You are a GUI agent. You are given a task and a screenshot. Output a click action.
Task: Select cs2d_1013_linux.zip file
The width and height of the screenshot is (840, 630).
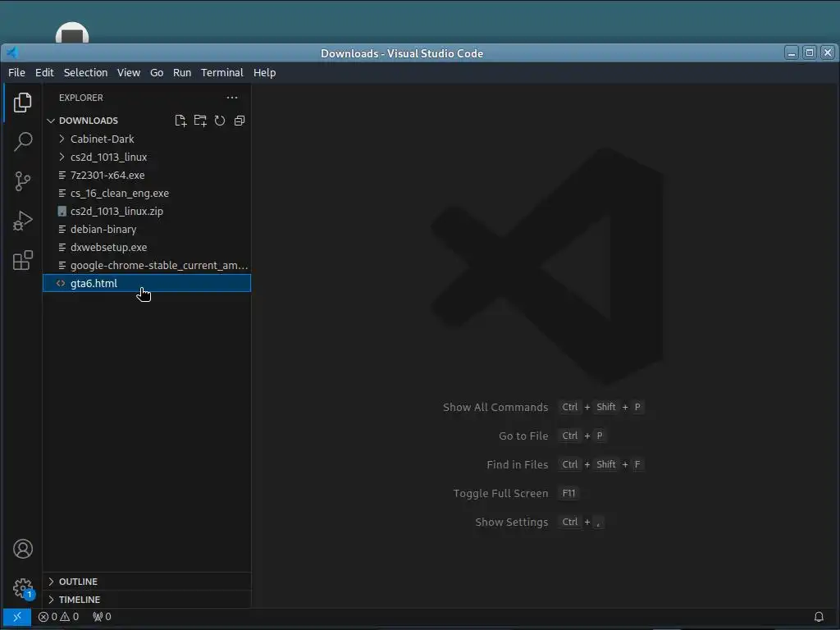coord(147,211)
